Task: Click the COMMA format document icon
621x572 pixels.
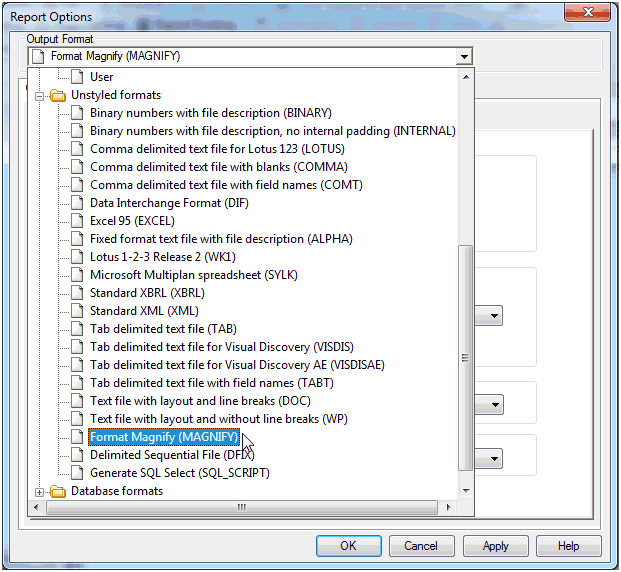Action: 77,167
